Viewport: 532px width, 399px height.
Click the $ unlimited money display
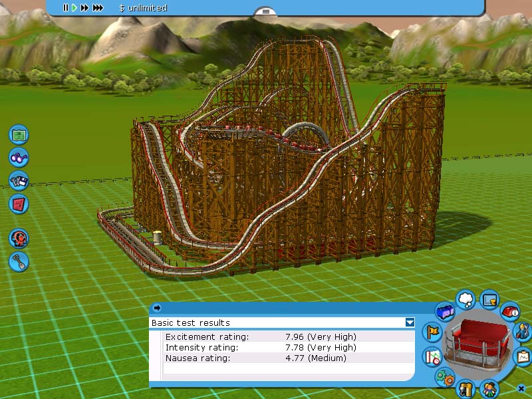tap(143, 8)
